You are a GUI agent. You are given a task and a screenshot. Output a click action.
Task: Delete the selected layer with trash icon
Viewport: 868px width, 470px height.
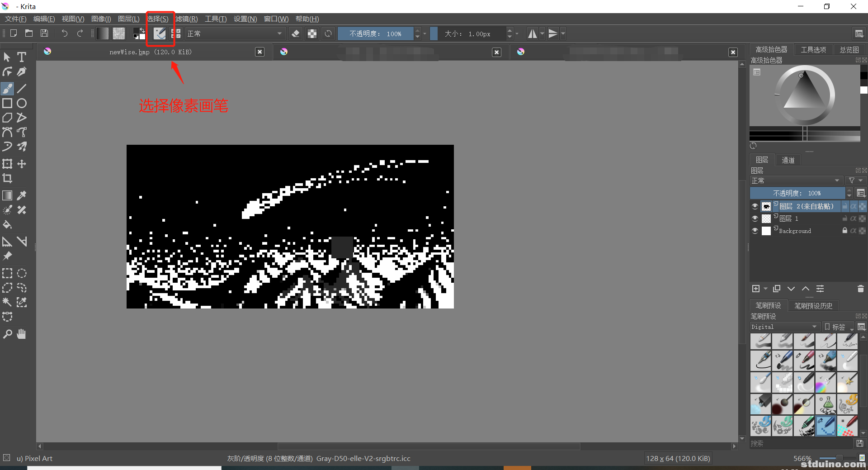(x=860, y=289)
